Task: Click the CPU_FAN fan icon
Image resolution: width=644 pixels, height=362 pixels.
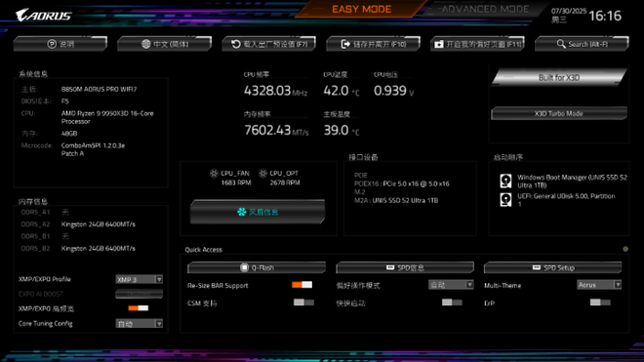Action: (x=214, y=174)
